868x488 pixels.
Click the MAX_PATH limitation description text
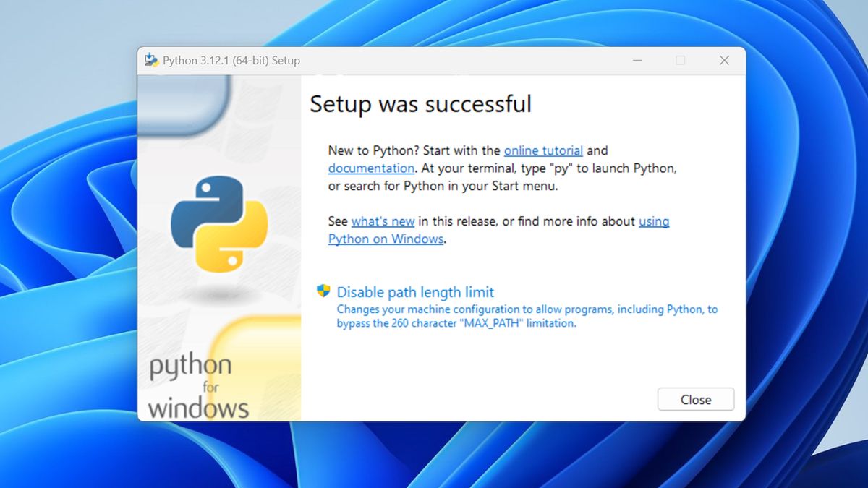(x=524, y=316)
